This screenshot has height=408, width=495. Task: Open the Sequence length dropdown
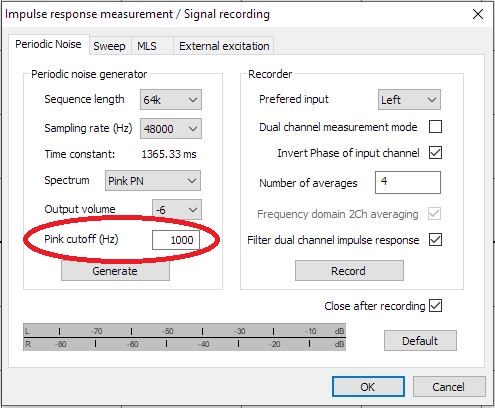click(171, 99)
